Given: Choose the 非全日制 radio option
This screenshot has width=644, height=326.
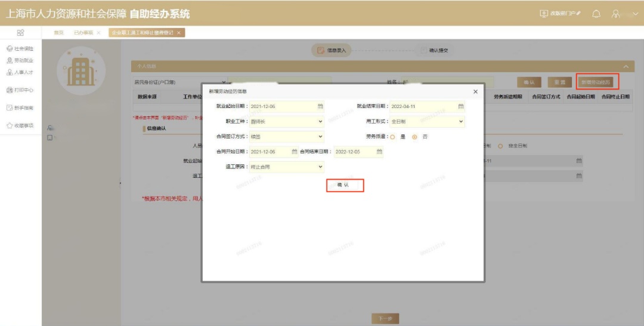Looking at the screenshot, I should (x=501, y=146).
